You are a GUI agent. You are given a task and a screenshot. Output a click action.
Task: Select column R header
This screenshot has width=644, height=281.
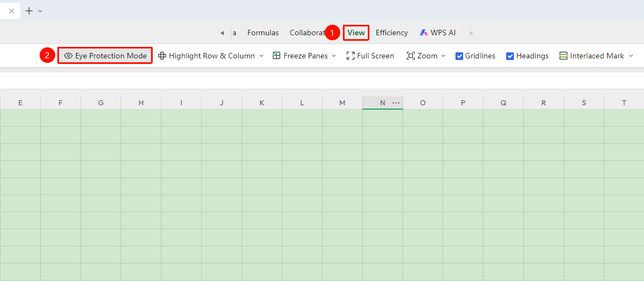tap(544, 103)
